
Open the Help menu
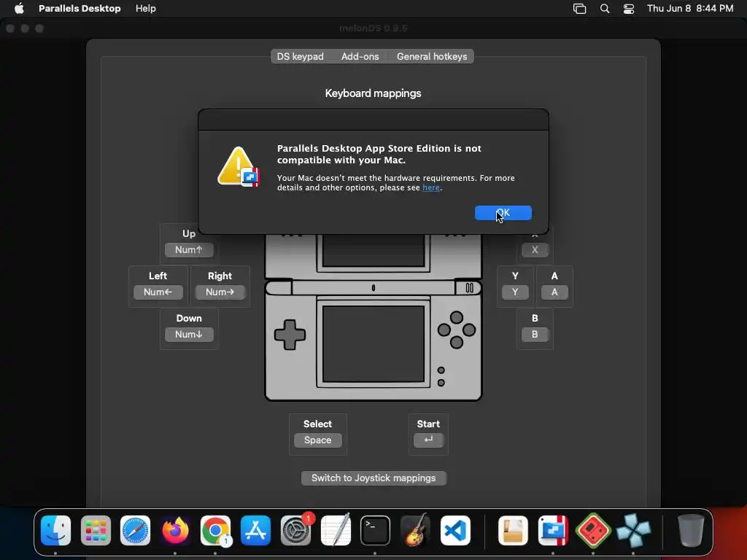(x=145, y=9)
